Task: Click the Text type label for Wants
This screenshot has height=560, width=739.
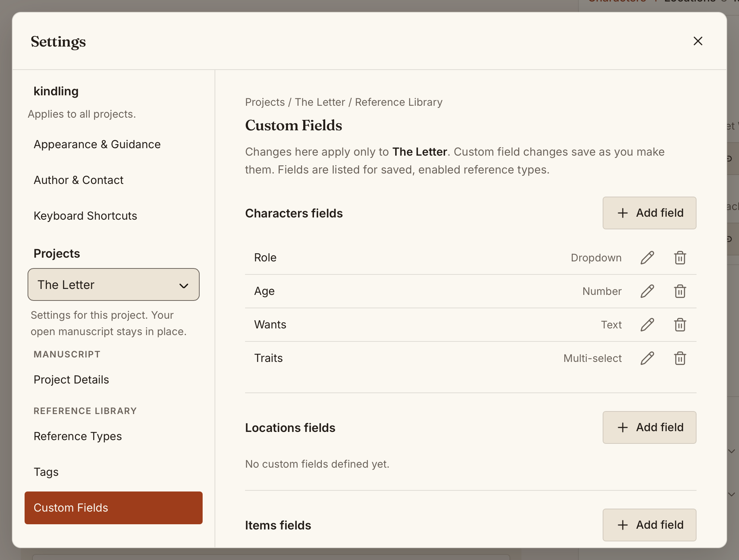Action: click(x=611, y=325)
